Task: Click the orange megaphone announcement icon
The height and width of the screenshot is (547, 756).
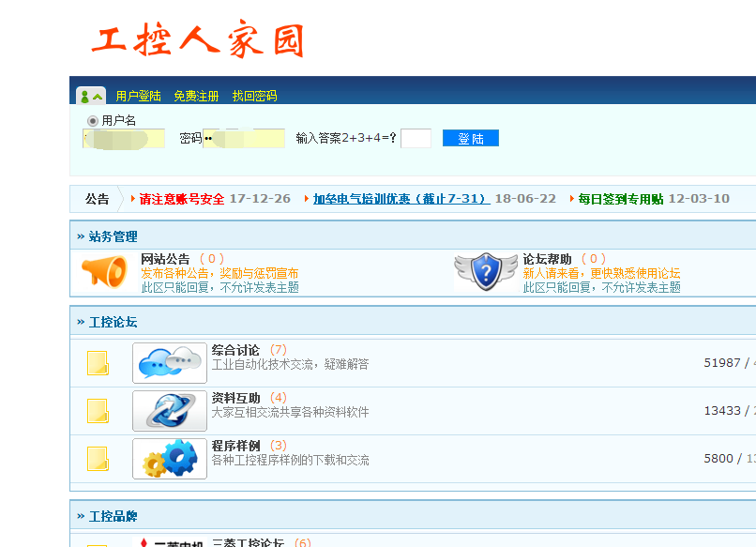Action: point(104,271)
